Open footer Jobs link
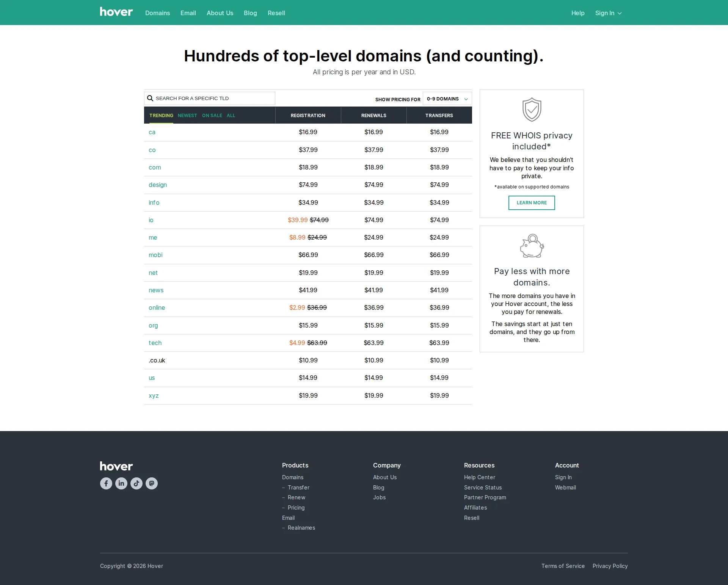 tap(379, 497)
